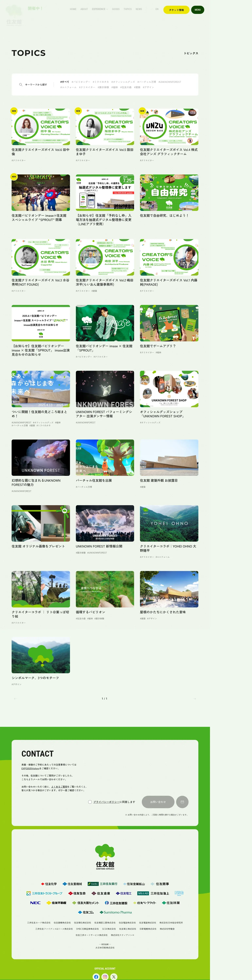252x980 pixels.
Task: Click the 住友不動産 sponsor logo
Action: point(56,903)
